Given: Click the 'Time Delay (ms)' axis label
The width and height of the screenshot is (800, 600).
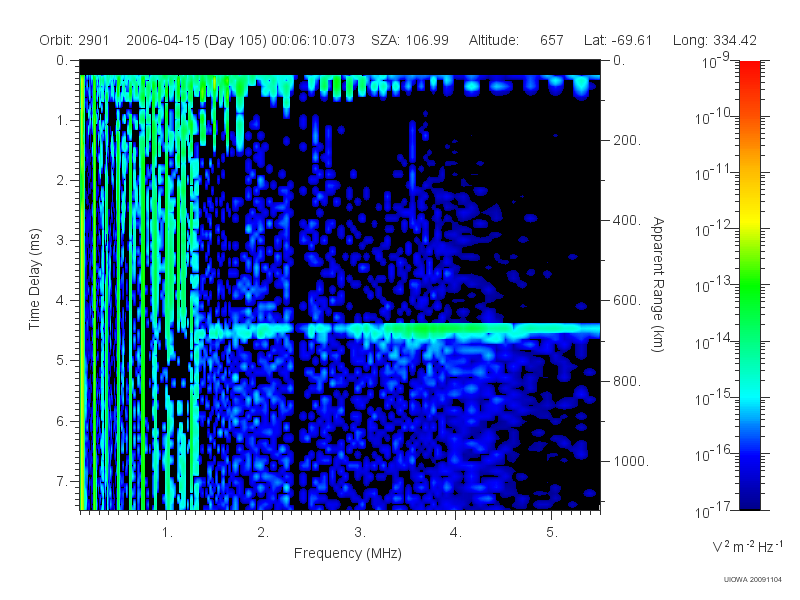Looking at the screenshot, I should tap(34, 279).
